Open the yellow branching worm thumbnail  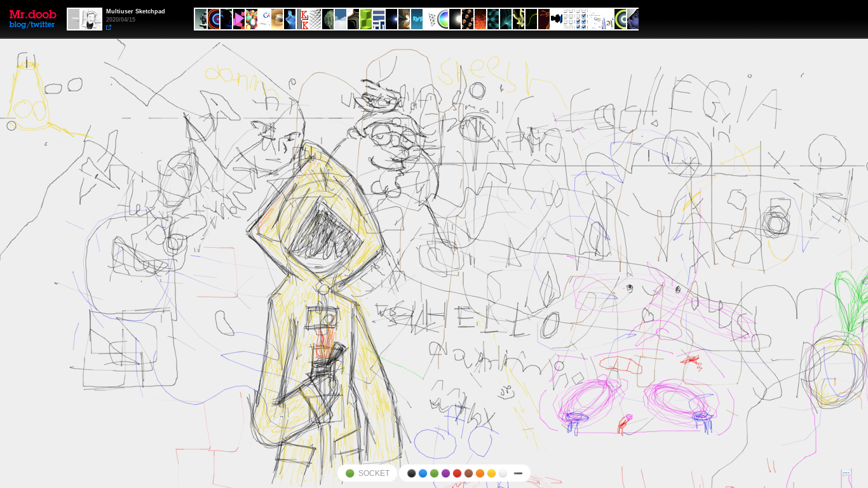(x=519, y=19)
